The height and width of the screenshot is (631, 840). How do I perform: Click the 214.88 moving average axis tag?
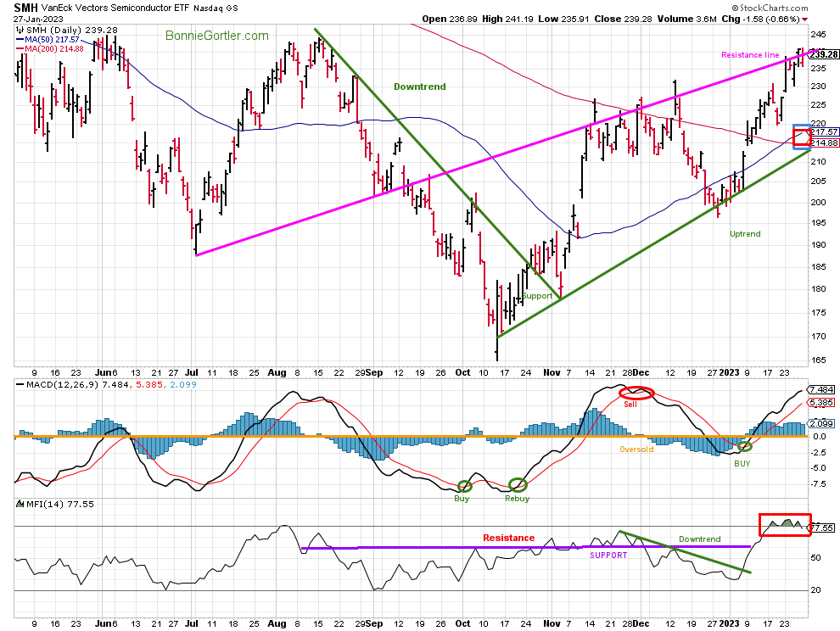tap(825, 143)
